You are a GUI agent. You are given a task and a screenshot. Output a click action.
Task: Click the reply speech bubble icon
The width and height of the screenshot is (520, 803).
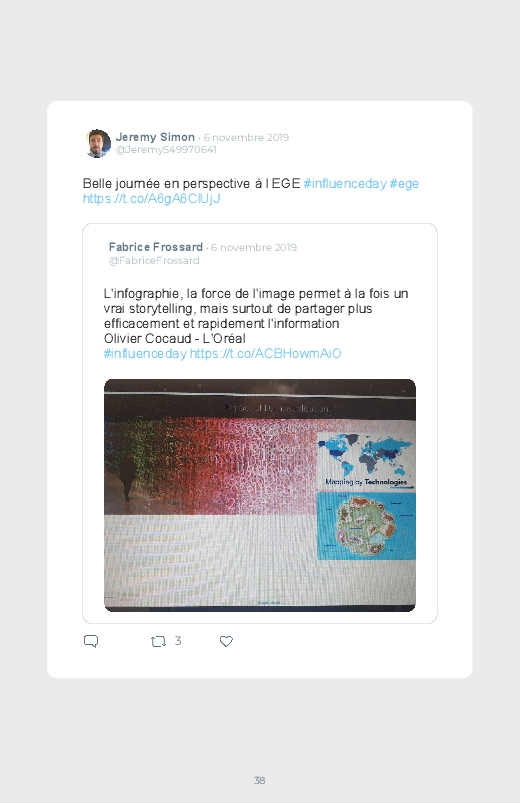coord(91,641)
